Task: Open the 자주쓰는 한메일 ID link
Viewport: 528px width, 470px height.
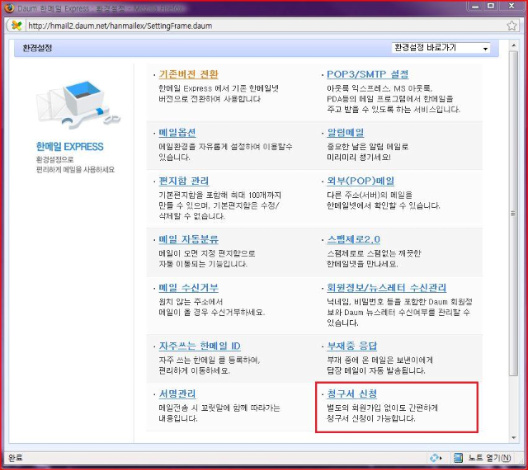Action: click(200, 346)
